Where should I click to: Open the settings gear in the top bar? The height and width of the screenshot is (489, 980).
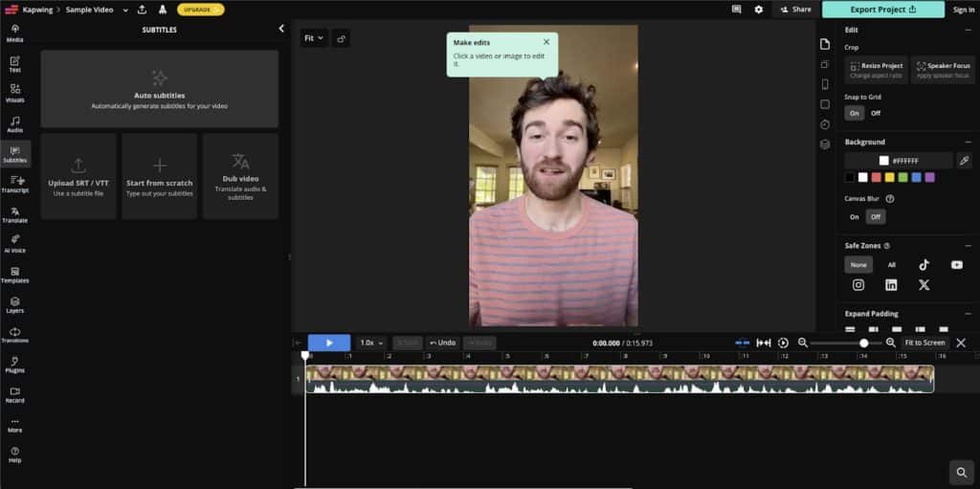pos(759,10)
